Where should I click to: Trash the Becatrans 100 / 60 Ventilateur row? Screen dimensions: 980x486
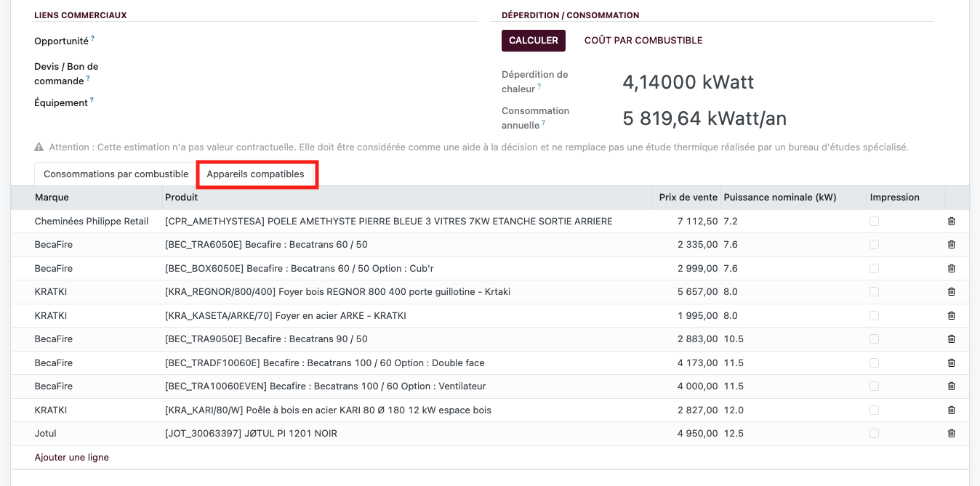pyautogui.click(x=952, y=386)
